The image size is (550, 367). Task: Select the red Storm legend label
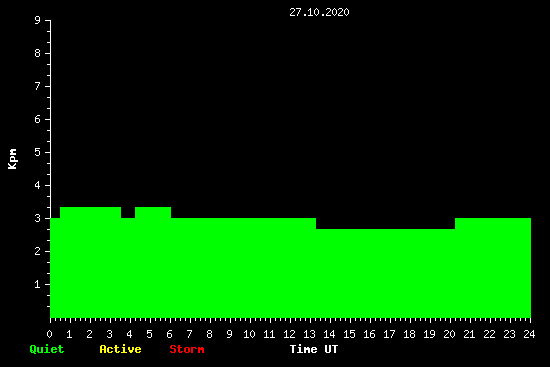(x=187, y=349)
